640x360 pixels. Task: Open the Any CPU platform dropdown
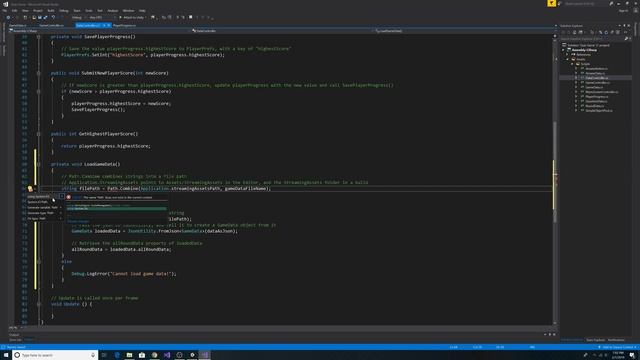tap(102, 18)
